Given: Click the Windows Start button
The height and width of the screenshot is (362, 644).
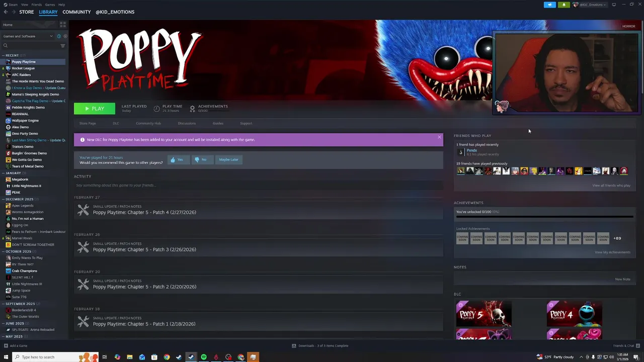Looking at the screenshot, I should tap(6, 357).
